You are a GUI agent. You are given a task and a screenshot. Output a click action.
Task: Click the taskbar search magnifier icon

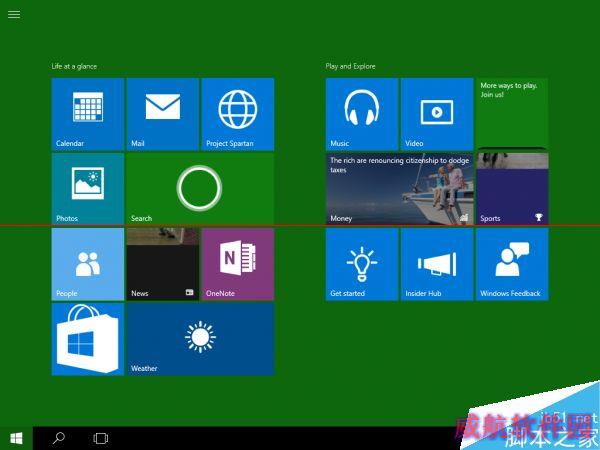tap(59, 438)
